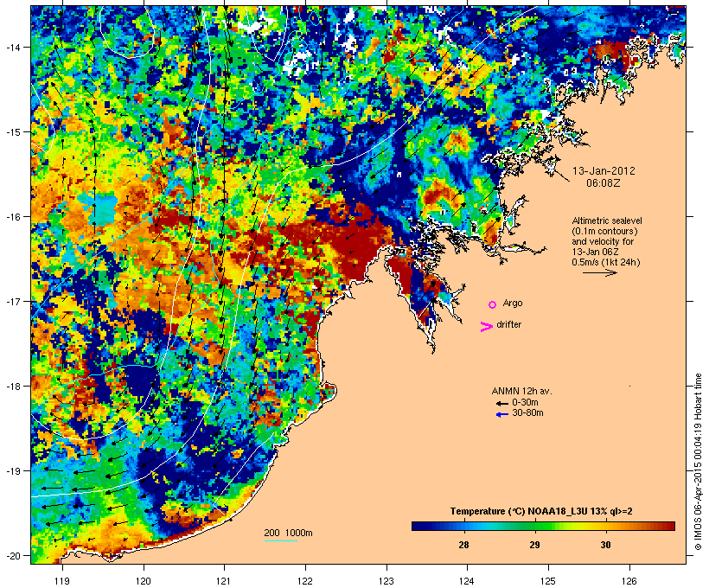Click the '-19' latitude axis label

[x=13, y=471]
